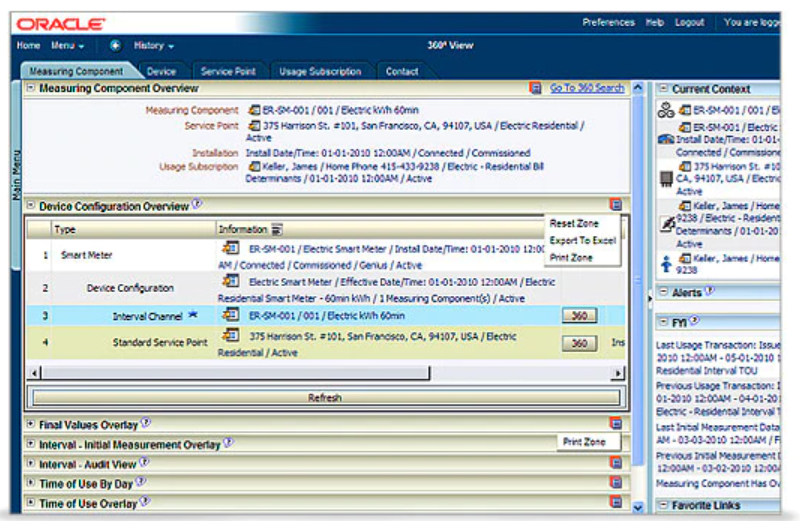Click 360 button in Standard Service Point row
Screen dimensions: 800x521
click(579, 343)
